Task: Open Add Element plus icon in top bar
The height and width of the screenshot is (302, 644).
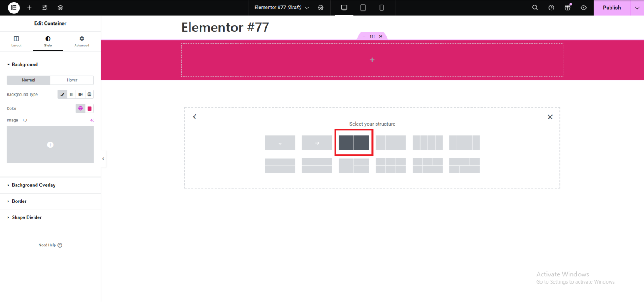Action: pyautogui.click(x=29, y=8)
